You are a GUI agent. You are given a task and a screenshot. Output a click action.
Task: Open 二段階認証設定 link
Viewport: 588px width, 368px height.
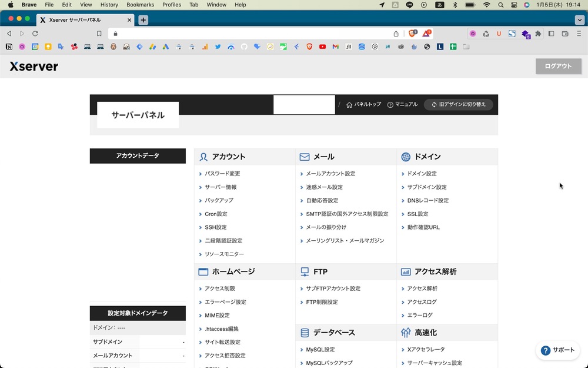pyautogui.click(x=223, y=241)
